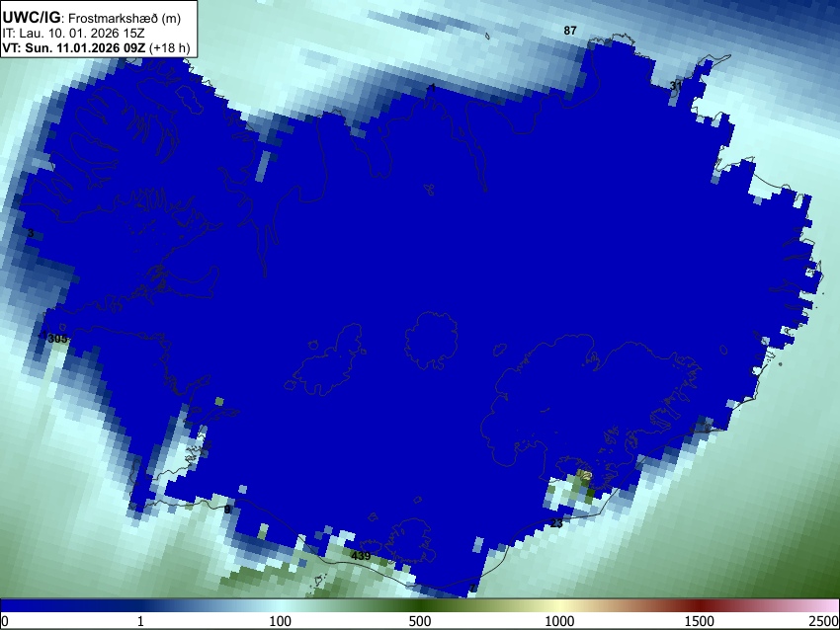Click the station value 305 on the west coast
Screen dimensions: 840x630
click(57, 339)
